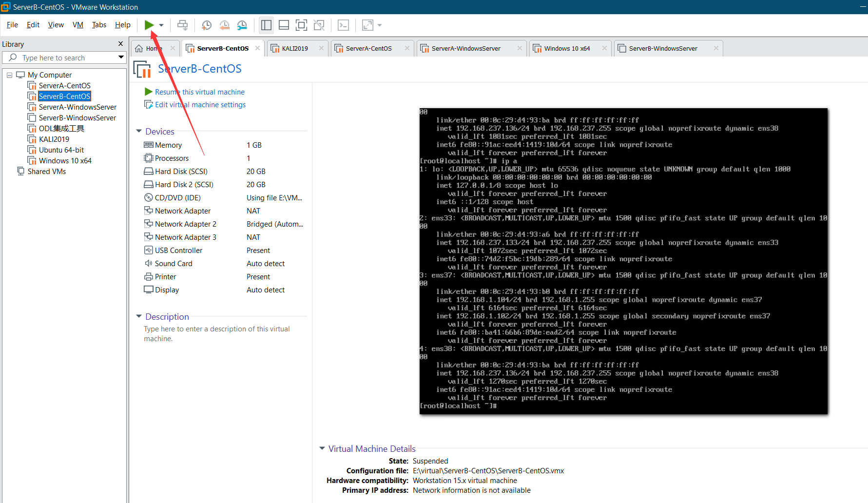Open the power options dropdown arrow
Viewport: 868px width, 503px height.
tap(161, 25)
